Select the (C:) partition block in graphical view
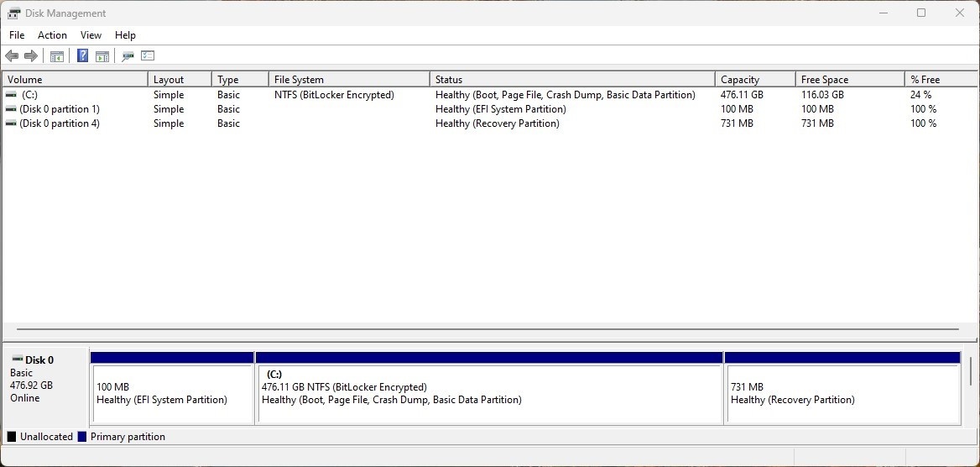The height and width of the screenshot is (467, 980). (489, 388)
